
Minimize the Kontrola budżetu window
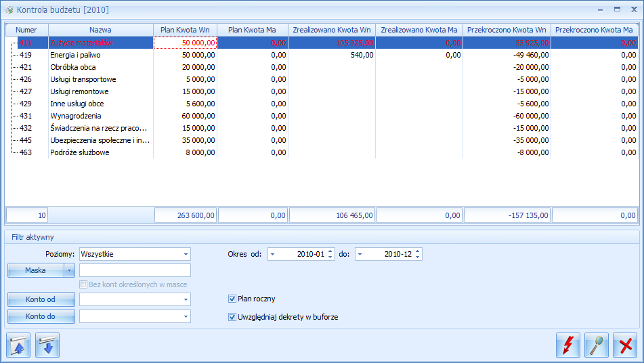click(600, 9)
